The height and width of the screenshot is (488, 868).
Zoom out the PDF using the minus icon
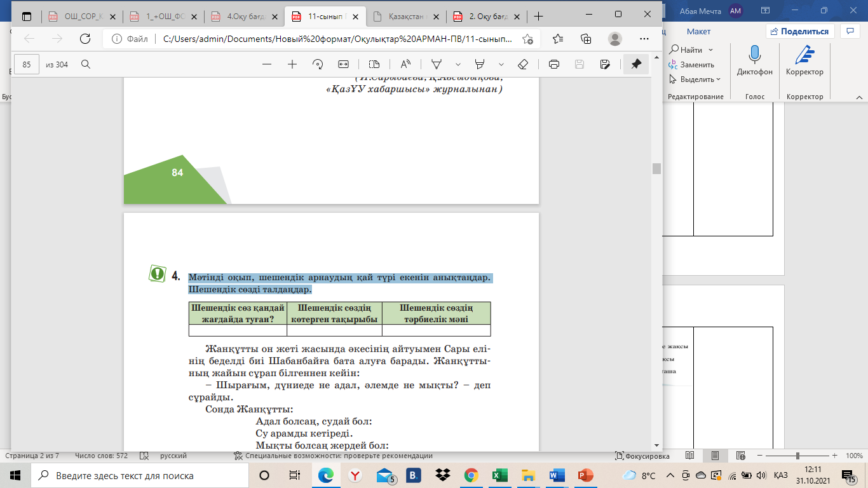(x=267, y=64)
